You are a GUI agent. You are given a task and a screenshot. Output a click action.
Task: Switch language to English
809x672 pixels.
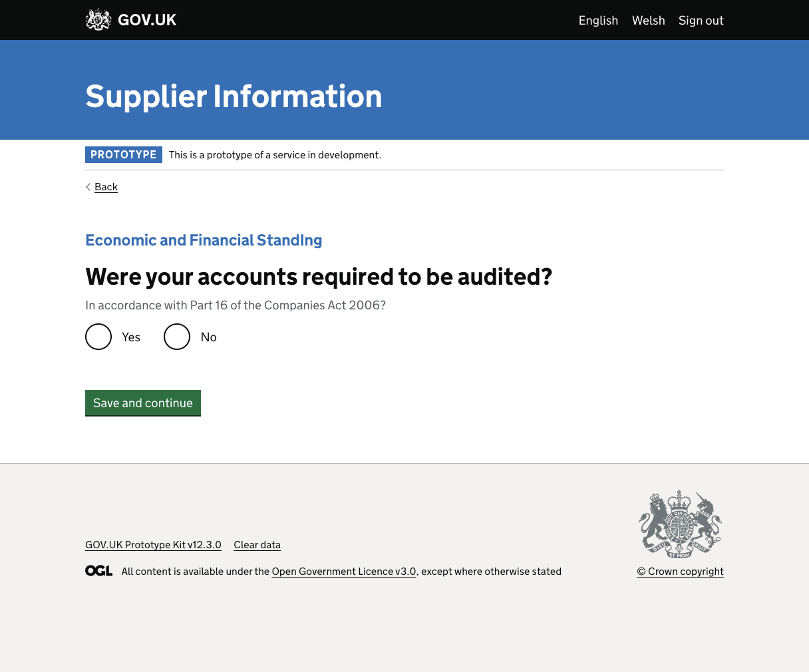(x=598, y=21)
